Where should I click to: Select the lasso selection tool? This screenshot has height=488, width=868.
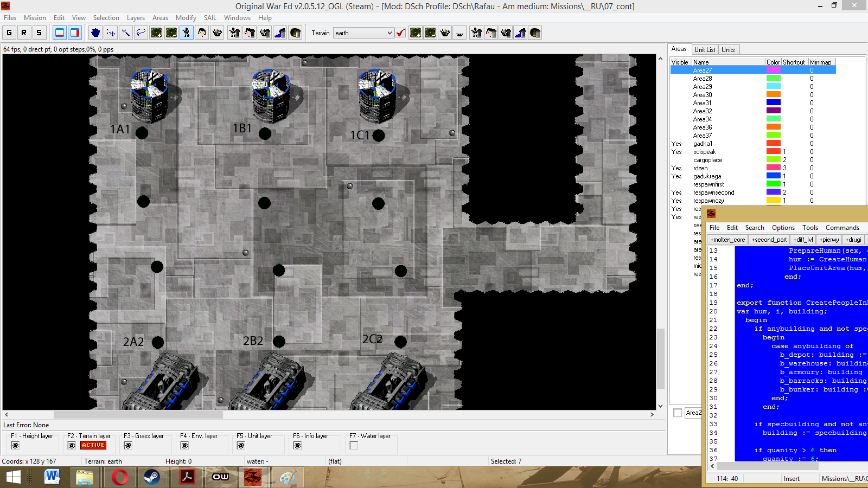[x=141, y=33]
